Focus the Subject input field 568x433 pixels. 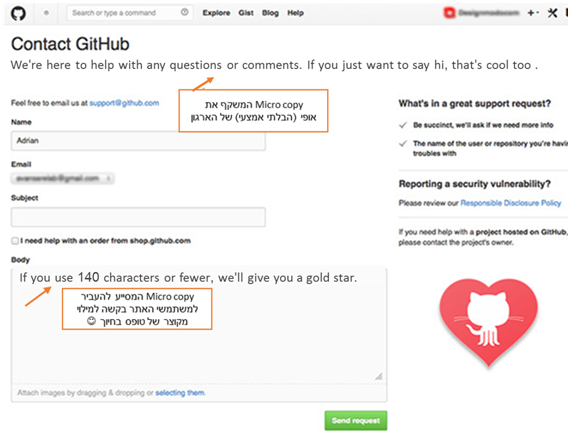(138, 217)
